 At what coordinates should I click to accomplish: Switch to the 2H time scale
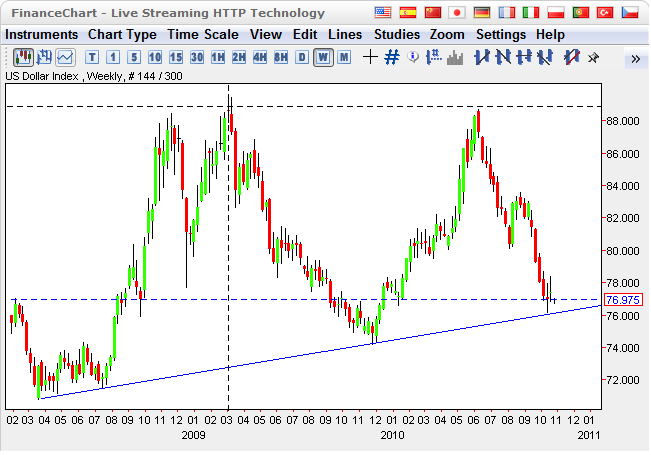[239, 57]
